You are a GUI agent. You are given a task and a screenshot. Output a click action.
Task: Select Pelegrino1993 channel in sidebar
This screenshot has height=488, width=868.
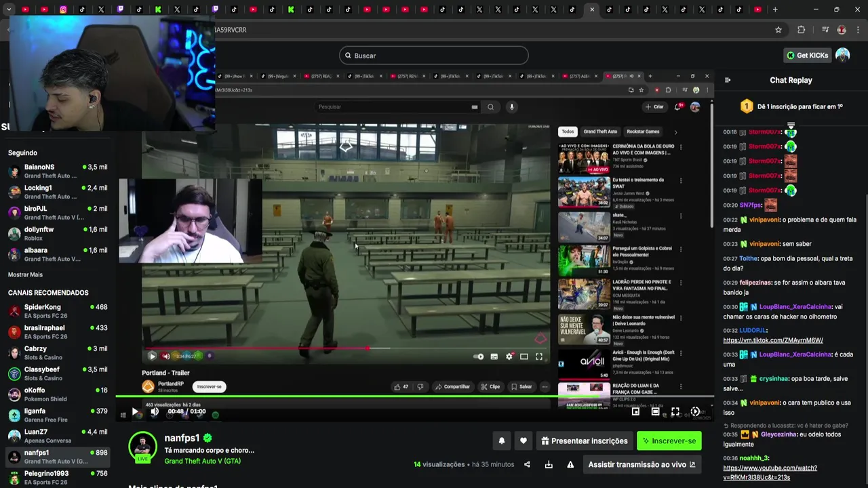58,478
